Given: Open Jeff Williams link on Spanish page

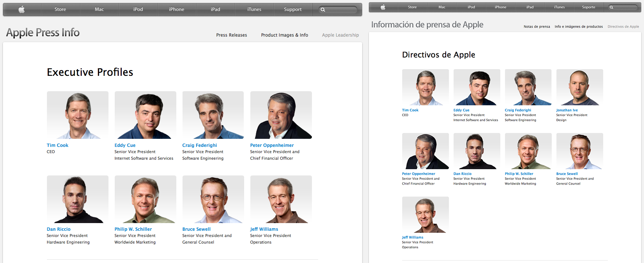Looking at the screenshot, I should pos(413,238).
